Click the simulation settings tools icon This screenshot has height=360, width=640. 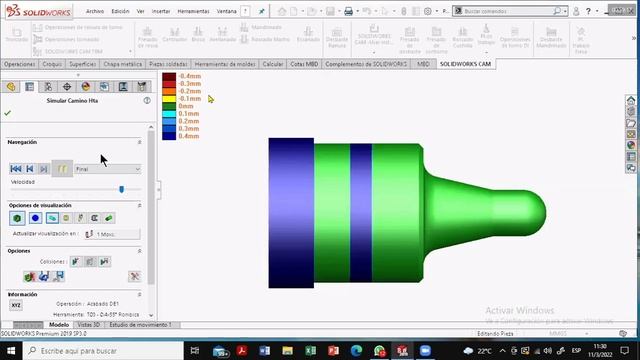pyautogui.click(x=134, y=277)
